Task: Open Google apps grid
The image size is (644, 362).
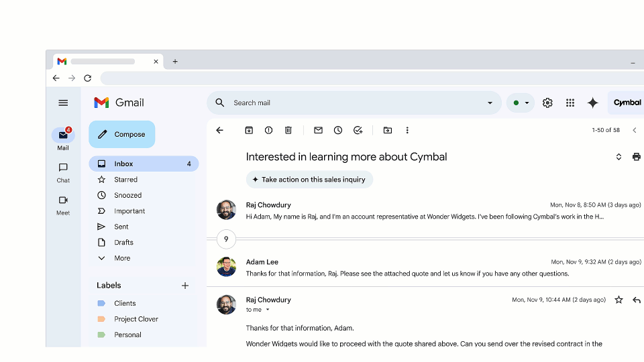Action: [x=570, y=103]
